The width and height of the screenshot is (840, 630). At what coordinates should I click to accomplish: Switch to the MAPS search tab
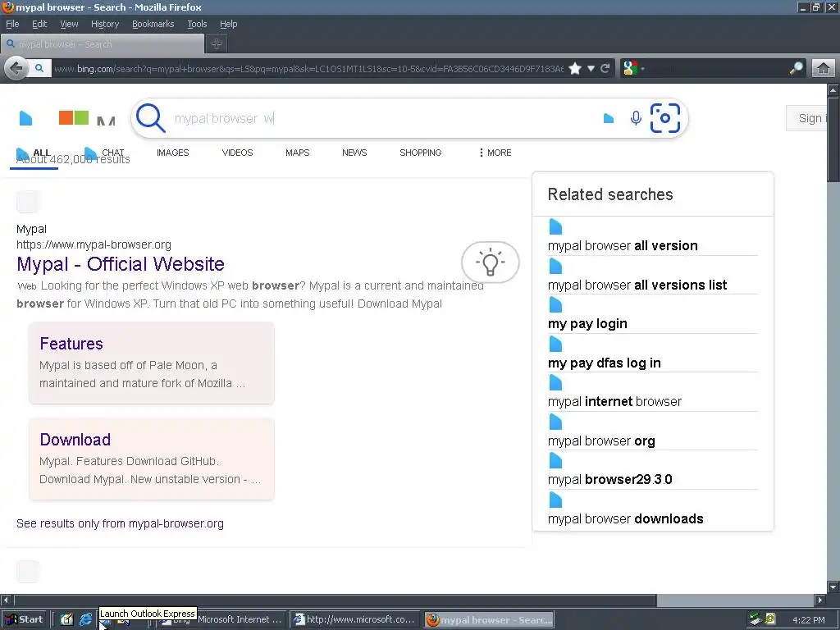297,153
